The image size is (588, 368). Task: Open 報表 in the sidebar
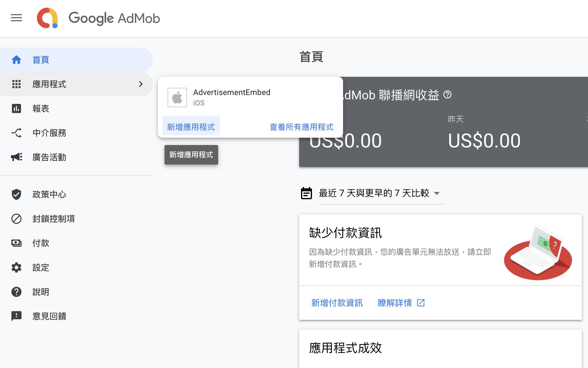(76, 108)
